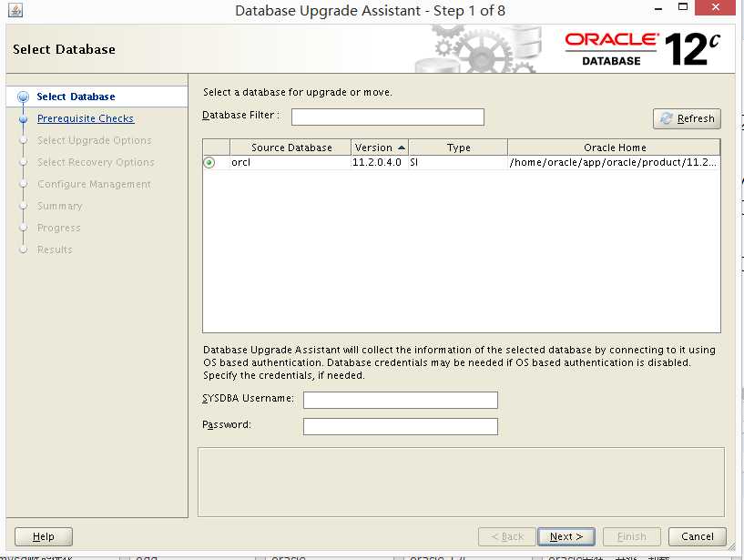Viewport: 744px width, 560px height.
Task: Click Select Upgrade Options step
Action: [x=95, y=140]
